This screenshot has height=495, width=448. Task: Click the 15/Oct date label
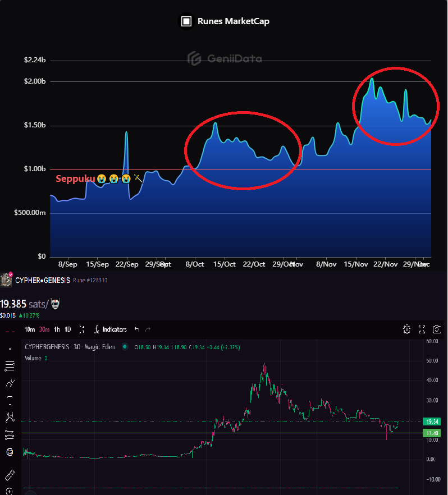pyautogui.click(x=225, y=264)
